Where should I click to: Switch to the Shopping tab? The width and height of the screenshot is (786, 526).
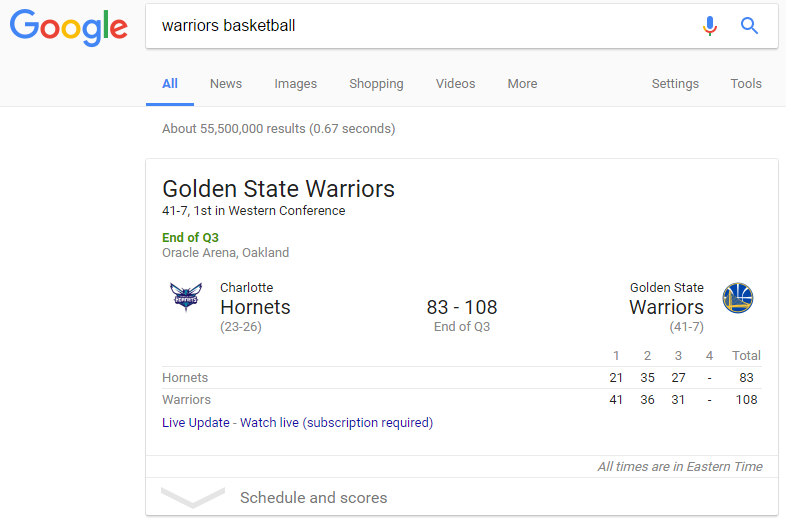[x=376, y=84]
